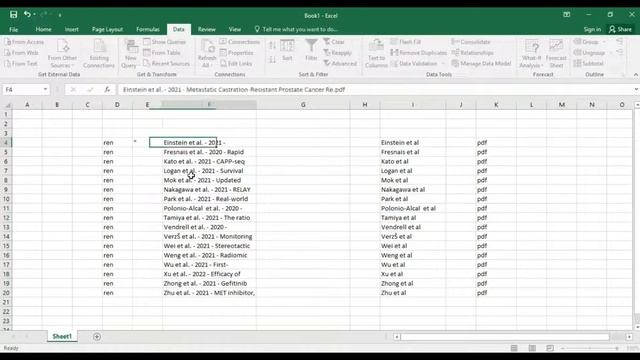Open Ungroup outline dropdown
This screenshot has height=360, width=640.
[x=611, y=53]
